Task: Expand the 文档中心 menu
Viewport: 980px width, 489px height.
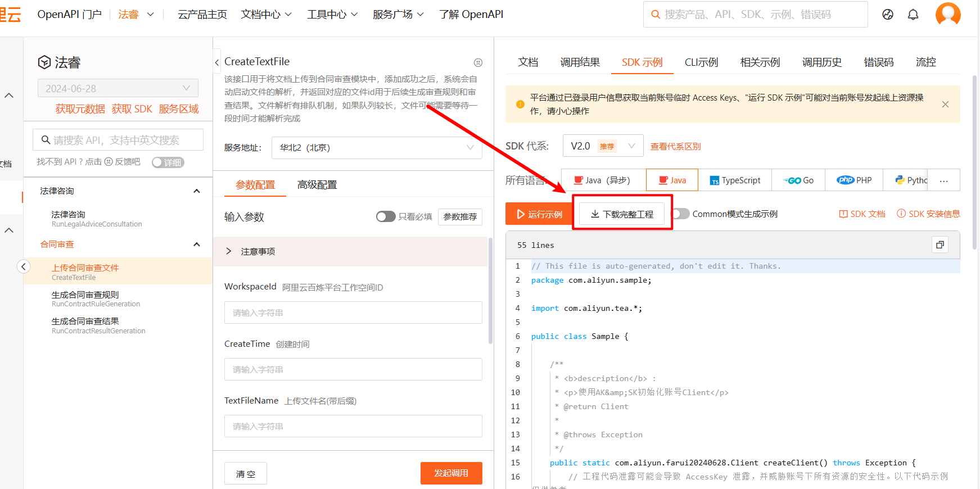Action: click(266, 15)
